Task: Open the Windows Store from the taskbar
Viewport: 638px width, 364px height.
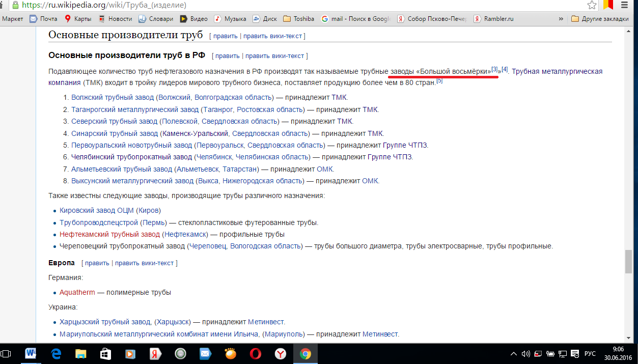Action: 106,353
